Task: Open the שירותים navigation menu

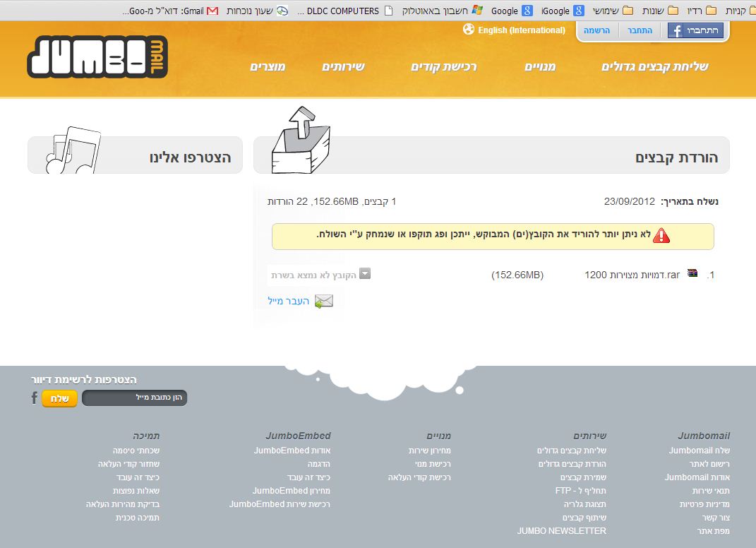Action: tap(343, 66)
